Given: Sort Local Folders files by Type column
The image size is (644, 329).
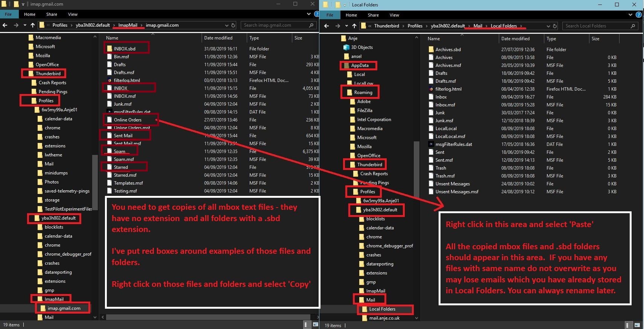Looking at the screenshot, I should point(567,39).
